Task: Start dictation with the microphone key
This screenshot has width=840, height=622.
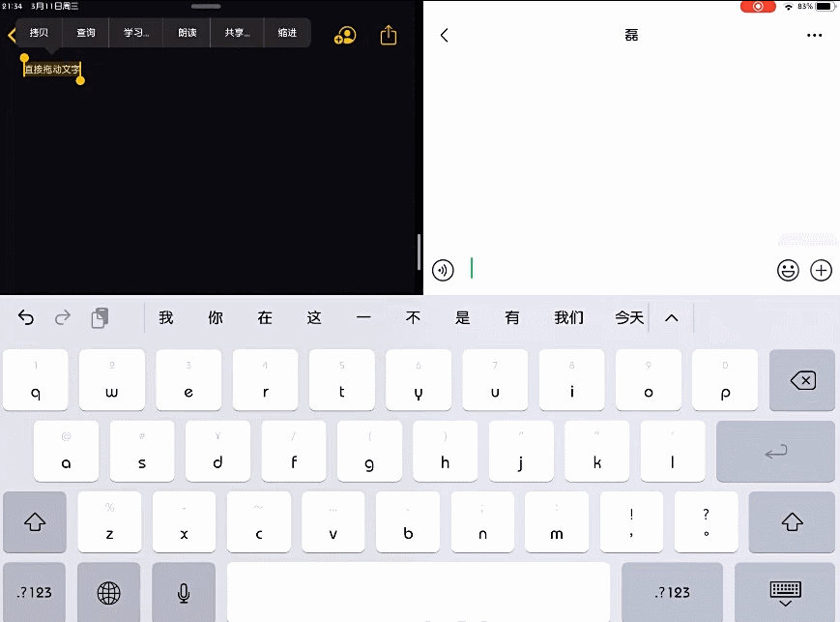Action: [x=184, y=592]
